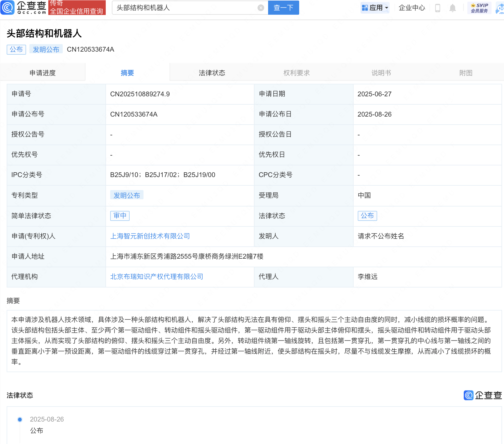This screenshot has width=504, height=444.
Task: Open SVIP member services badge
Action: (x=479, y=8)
